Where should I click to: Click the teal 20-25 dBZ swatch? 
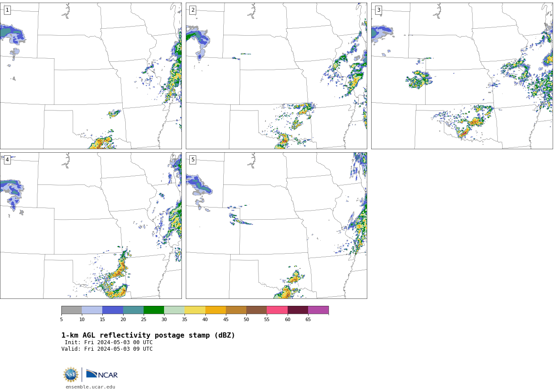tap(133, 310)
